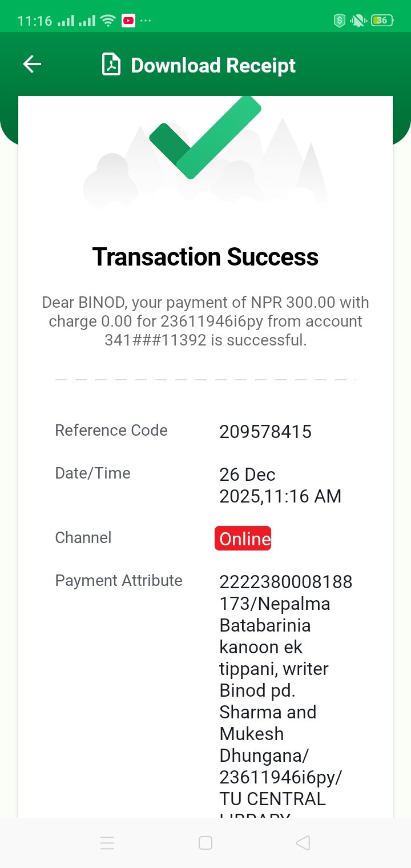Tap the payment confirmation message for BINOD

point(205,322)
